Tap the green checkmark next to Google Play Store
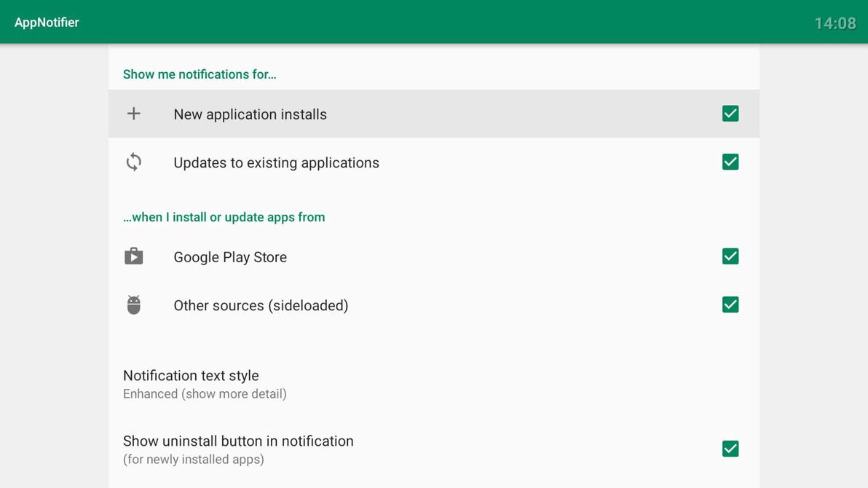The image size is (868, 488). (730, 256)
